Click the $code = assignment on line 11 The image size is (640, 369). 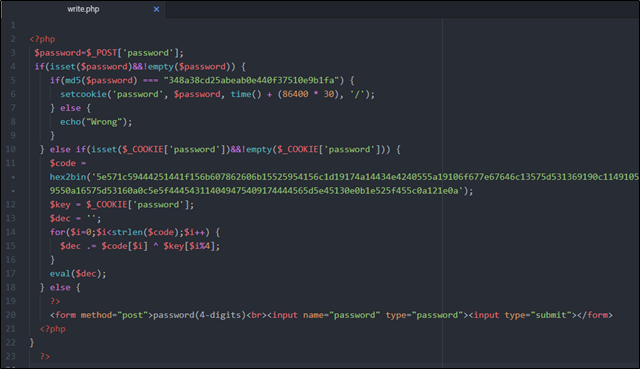coord(68,163)
